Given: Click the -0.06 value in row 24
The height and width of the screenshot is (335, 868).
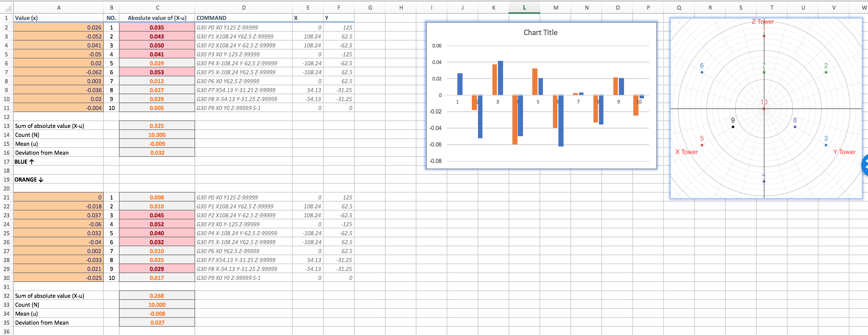Looking at the screenshot, I should tap(58, 224).
